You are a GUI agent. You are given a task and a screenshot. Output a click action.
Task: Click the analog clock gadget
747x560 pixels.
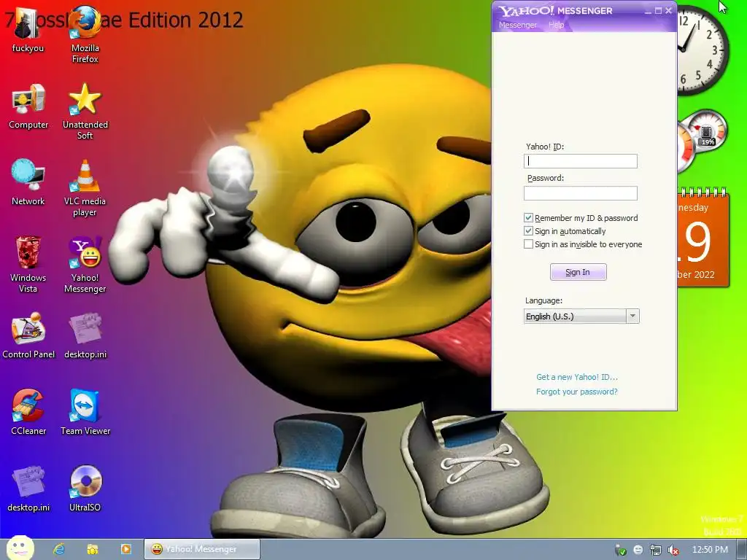click(x=703, y=50)
